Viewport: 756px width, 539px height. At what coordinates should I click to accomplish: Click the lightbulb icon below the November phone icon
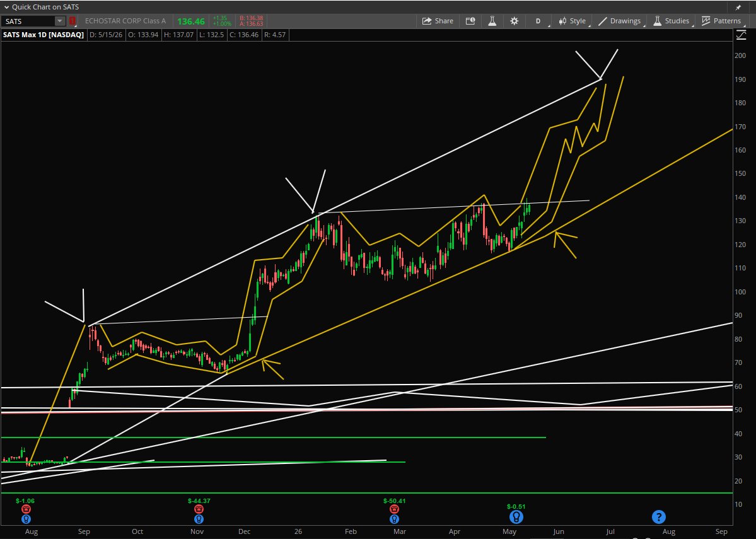coord(199,519)
